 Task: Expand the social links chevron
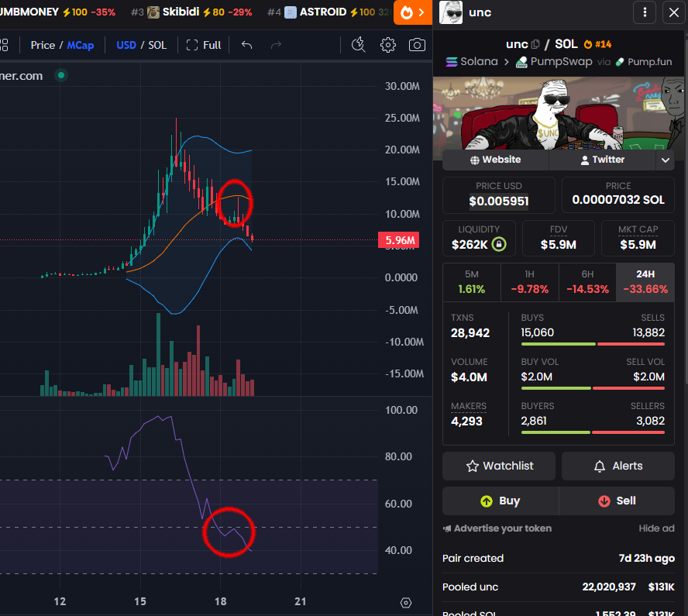click(666, 160)
